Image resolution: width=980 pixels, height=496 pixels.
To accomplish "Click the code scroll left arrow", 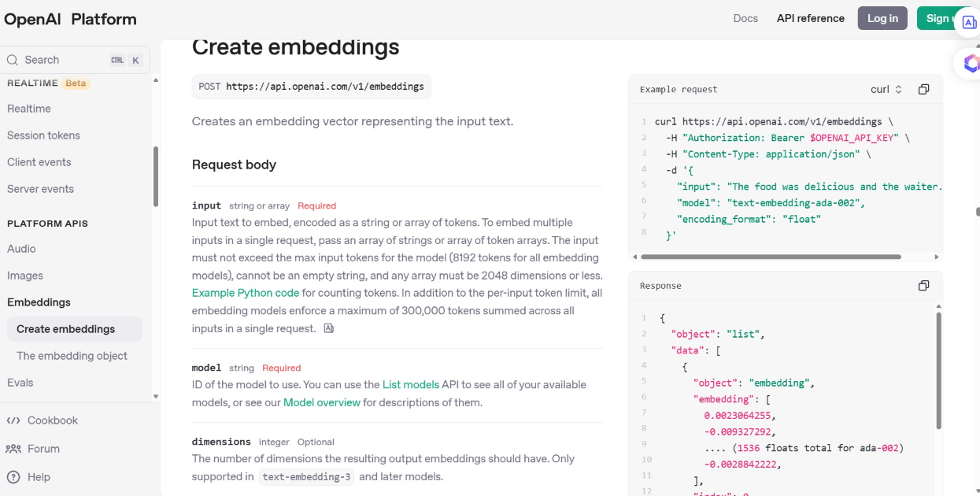I will click(634, 257).
